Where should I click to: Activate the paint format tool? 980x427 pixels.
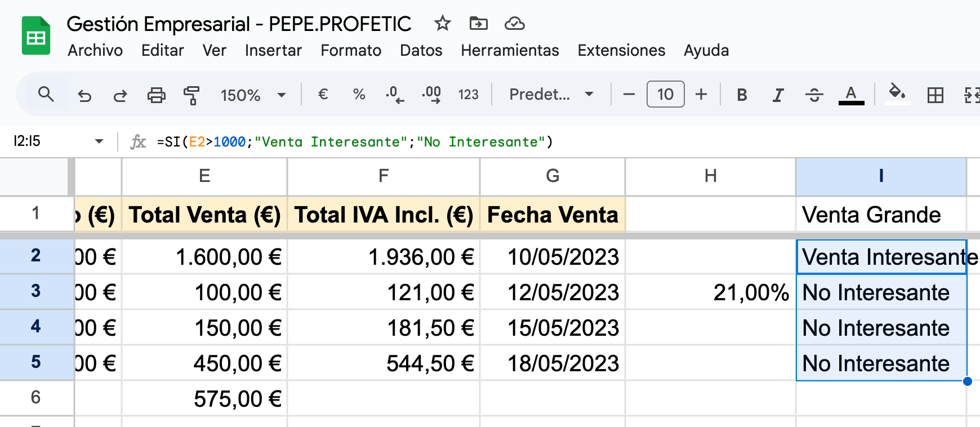pyautogui.click(x=191, y=95)
